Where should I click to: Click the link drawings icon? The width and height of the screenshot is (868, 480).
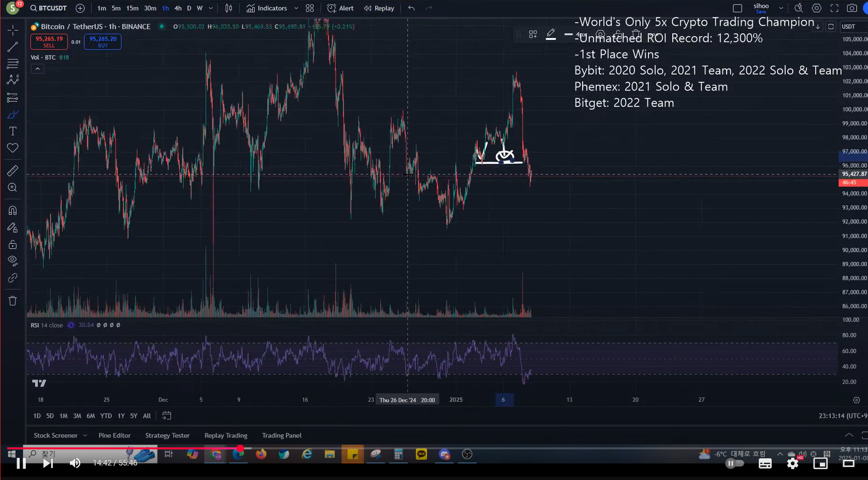tap(12, 278)
